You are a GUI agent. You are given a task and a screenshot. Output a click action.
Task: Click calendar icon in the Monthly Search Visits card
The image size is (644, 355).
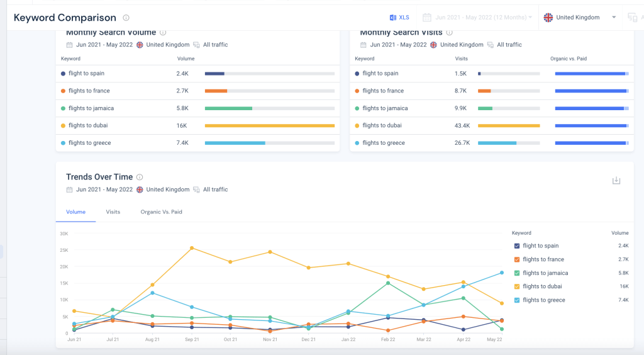click(x=363, y=45)
